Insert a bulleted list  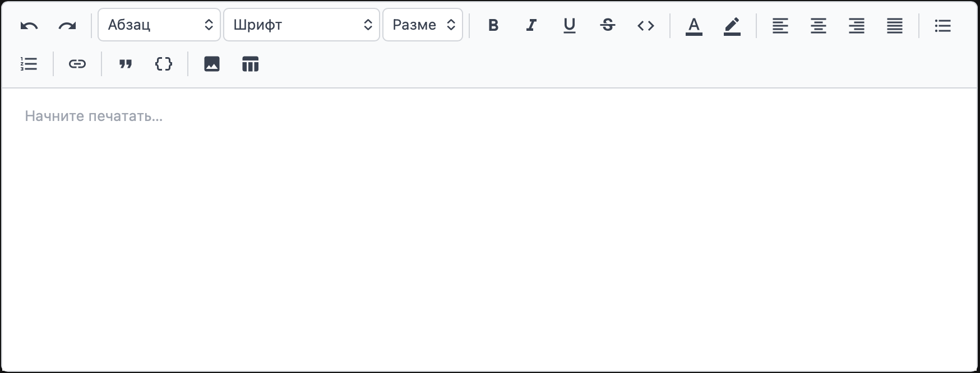(943, 25)
